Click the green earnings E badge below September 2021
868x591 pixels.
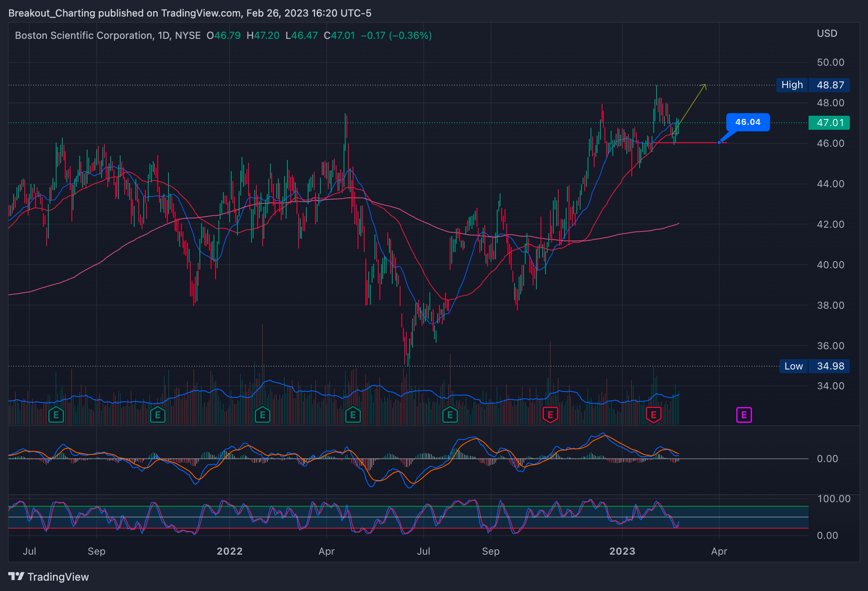(x=56, y=415)
